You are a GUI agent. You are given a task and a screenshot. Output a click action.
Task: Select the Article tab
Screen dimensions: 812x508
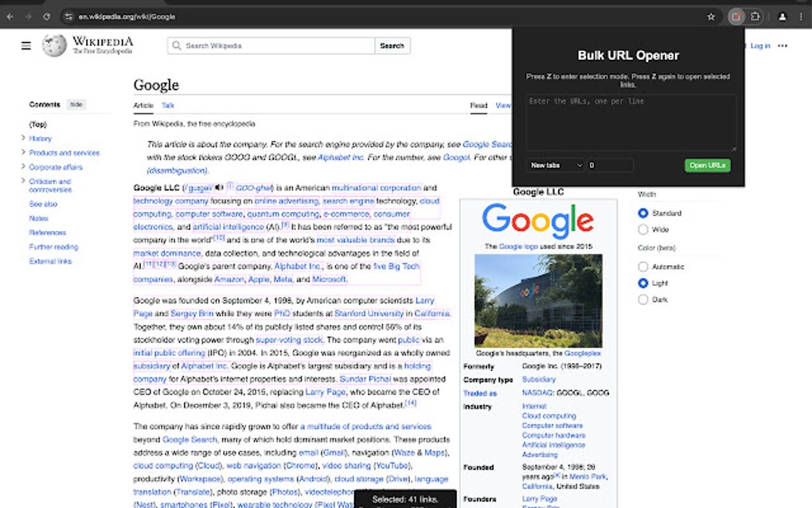(143, 105)
